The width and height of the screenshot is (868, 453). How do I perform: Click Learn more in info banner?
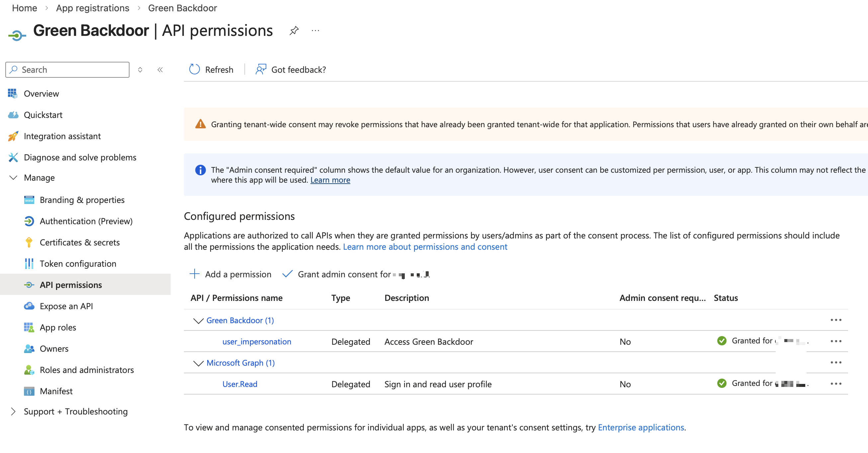[x=330, y=180]
